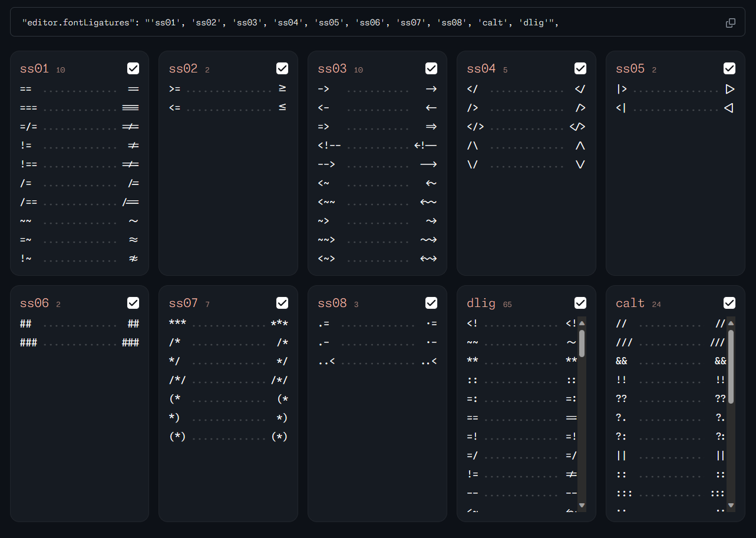The width and height of the screenshot is (756, 538).
Task: Toggle the ss06 checkbox
Action: point(133,303)
